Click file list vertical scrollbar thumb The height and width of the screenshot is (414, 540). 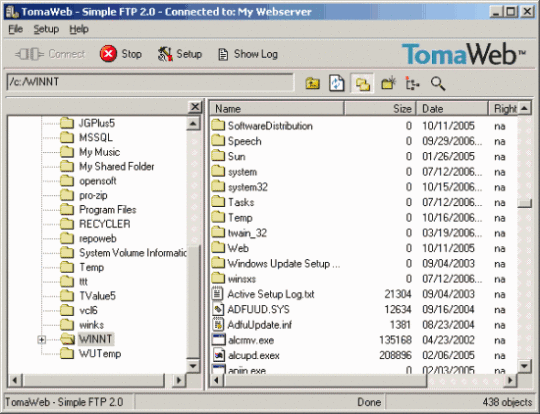524,204
